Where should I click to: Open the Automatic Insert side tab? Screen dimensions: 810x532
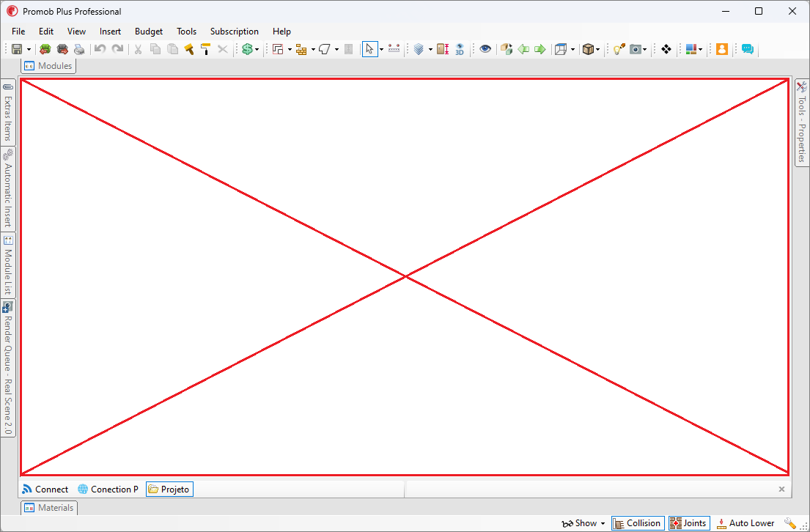(8, 189)
